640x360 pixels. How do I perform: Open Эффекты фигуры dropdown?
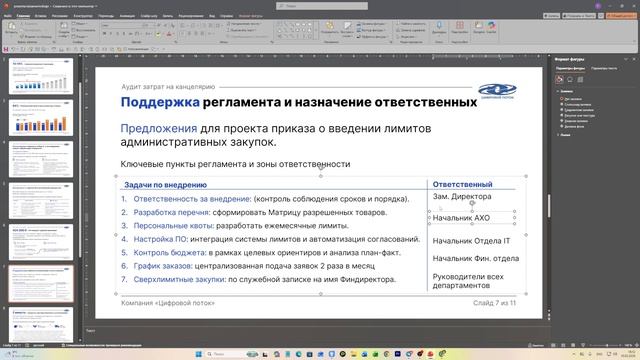tap(372, 37)
